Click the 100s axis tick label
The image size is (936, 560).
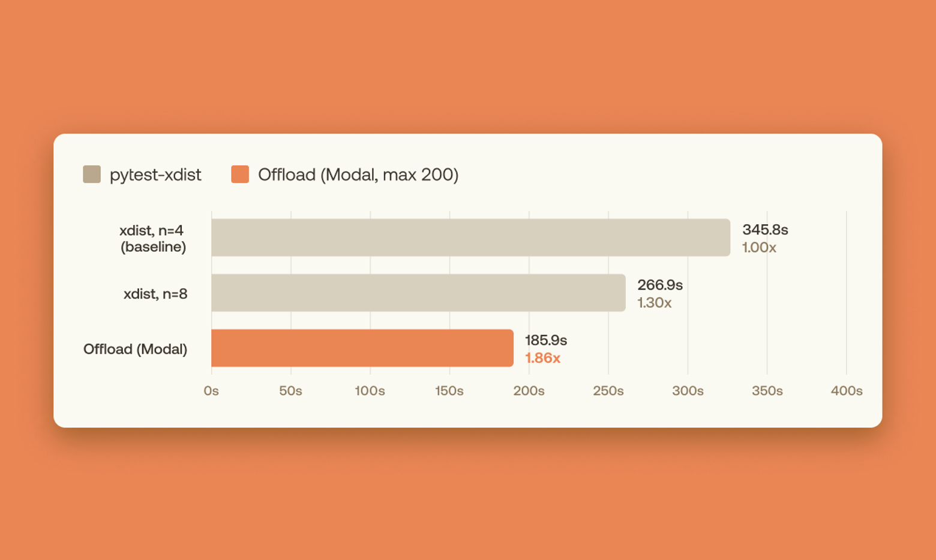coord(370,391)
